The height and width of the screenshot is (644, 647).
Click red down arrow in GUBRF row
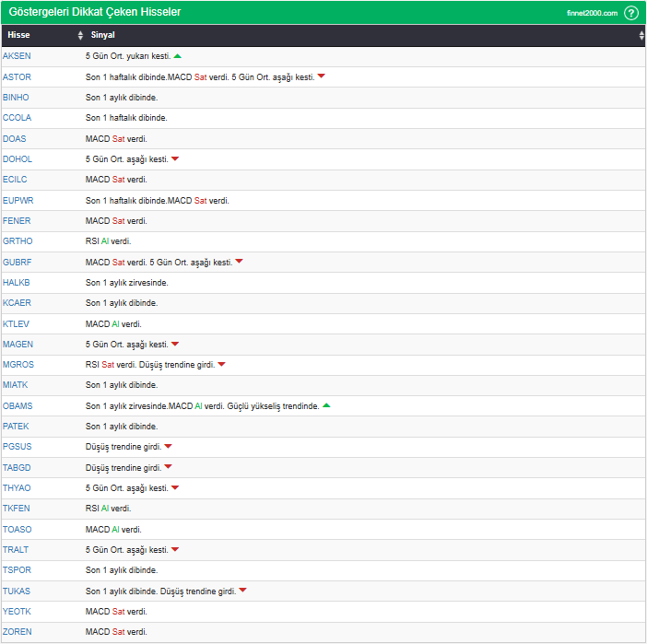tap(239, 262)
